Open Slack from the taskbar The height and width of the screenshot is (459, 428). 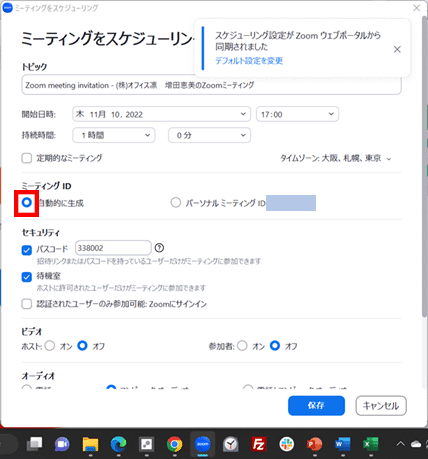click(287, 444)
